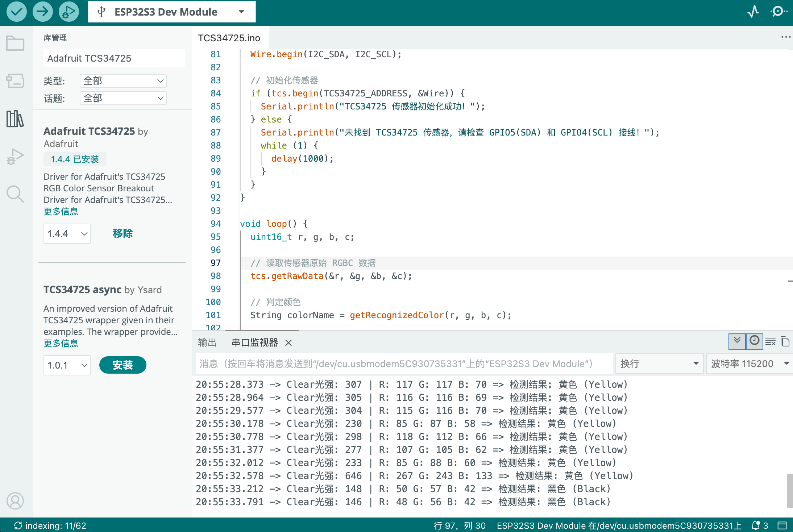This screenshot has height=532, width=793.
Task: Click the indexing progress status
Action: [50, 525]
